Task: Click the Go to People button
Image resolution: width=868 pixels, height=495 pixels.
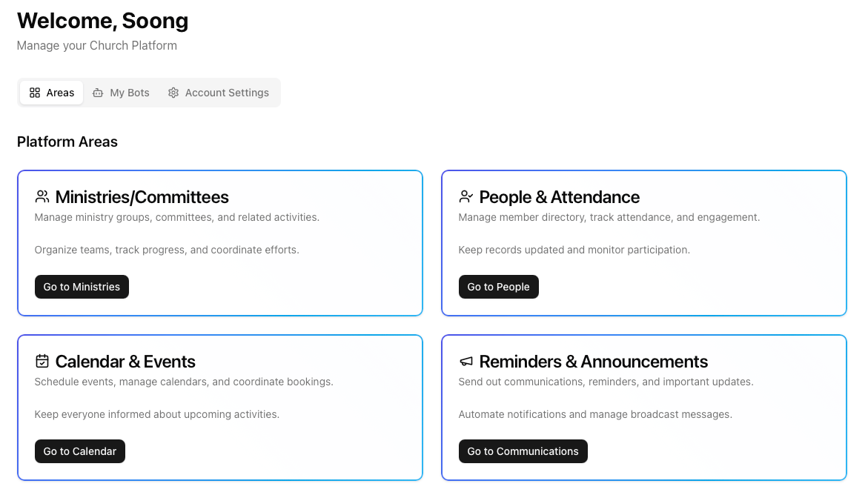Action: point(499,287)
